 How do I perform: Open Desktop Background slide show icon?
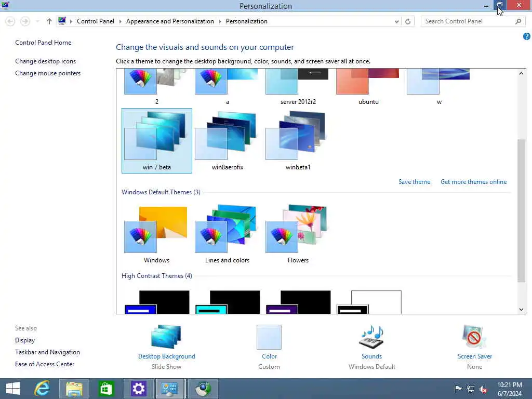(x=166, y=337)
